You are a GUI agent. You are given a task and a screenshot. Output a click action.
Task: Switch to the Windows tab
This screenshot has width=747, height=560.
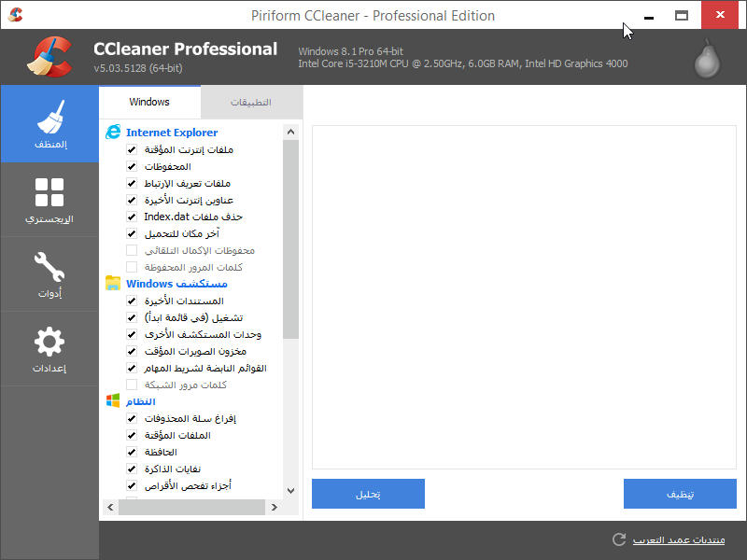pos(148,103)
